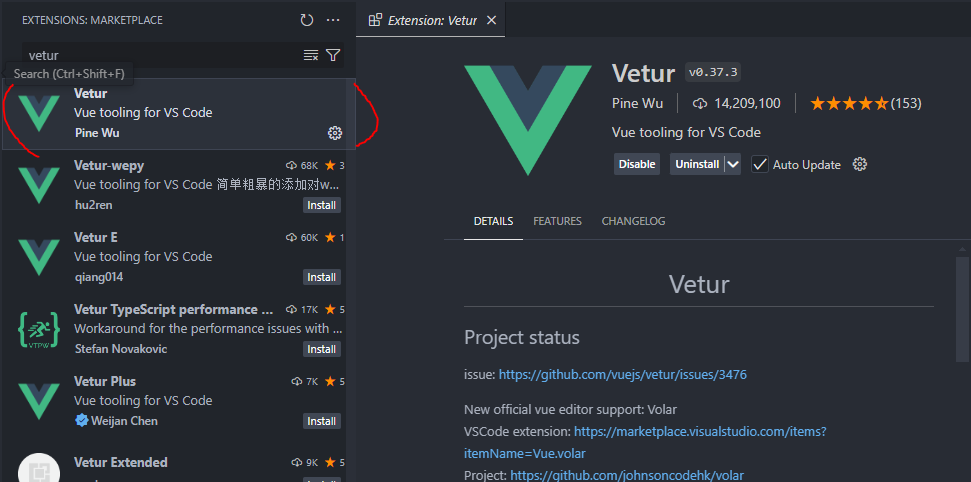Image resolution: width=971 pixels, height=482 pixels.
Task: Click publisher name Pine Wu in details
Action: (637, 103)
